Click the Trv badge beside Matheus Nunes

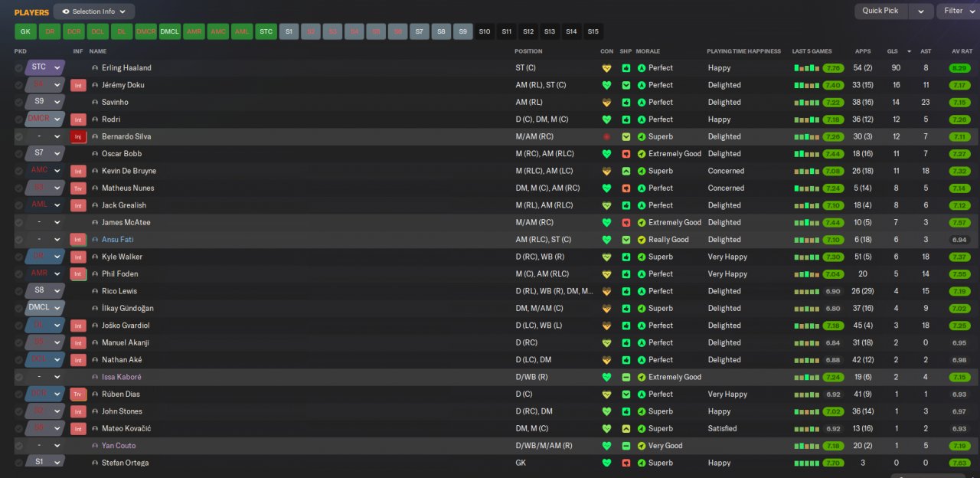[x=78, y=188]
